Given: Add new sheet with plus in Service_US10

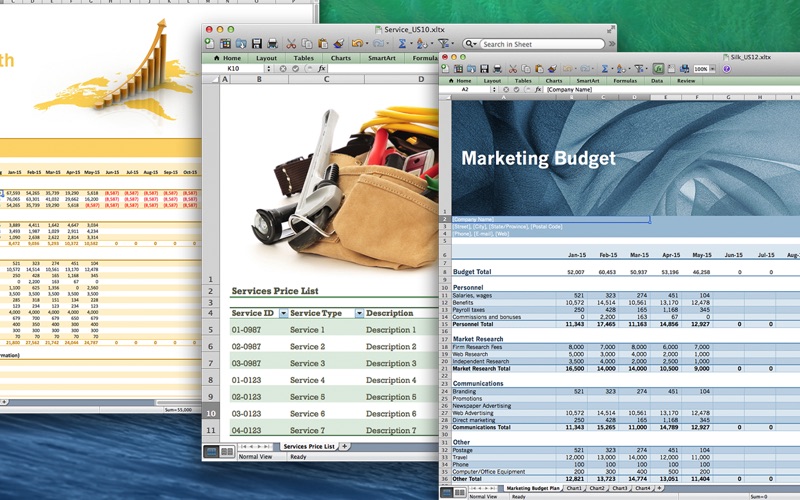Looking at the screenshot, I should pos(344,446).
